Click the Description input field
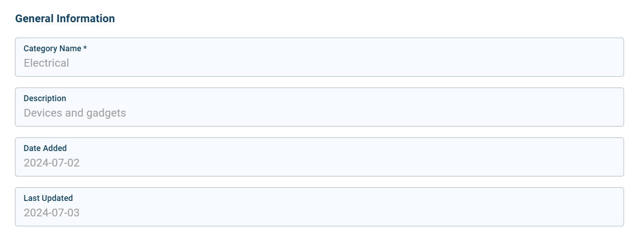This screenshot has height=249, width=644. (319, 113)
